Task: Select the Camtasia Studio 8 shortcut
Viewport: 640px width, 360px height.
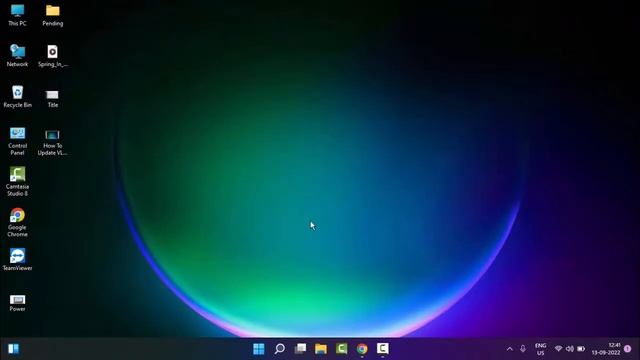Action: coord(17,182)
